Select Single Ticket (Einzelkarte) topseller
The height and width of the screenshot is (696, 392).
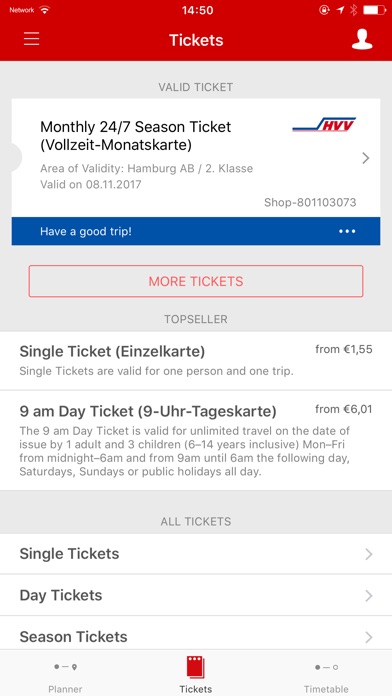[196, 361]
